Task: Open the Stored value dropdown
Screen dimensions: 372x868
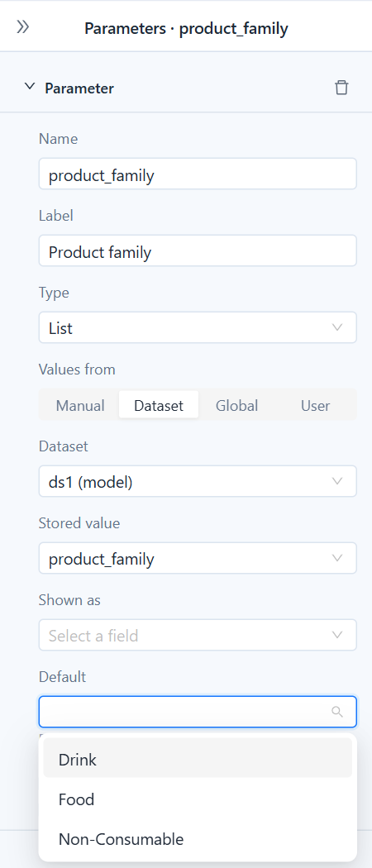Action: pyautogui.click(x=198, y=558)
